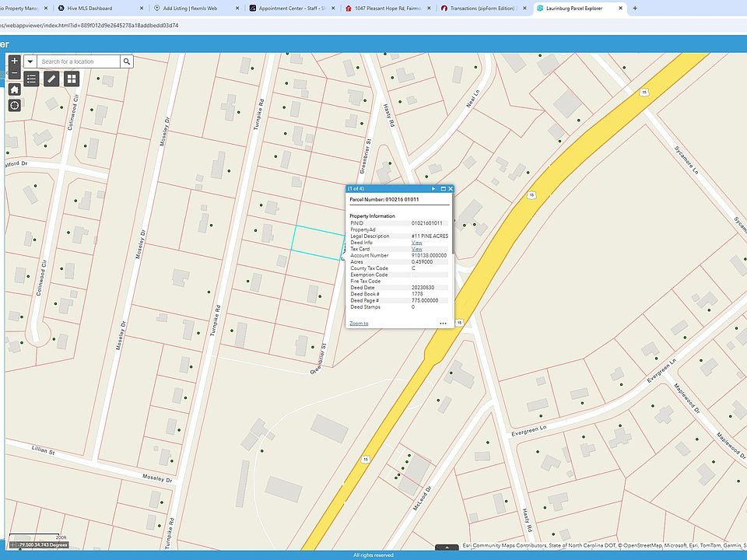The image size is (747, 560).
Task: Click the find my location button
Action: (x=14, y=105)
